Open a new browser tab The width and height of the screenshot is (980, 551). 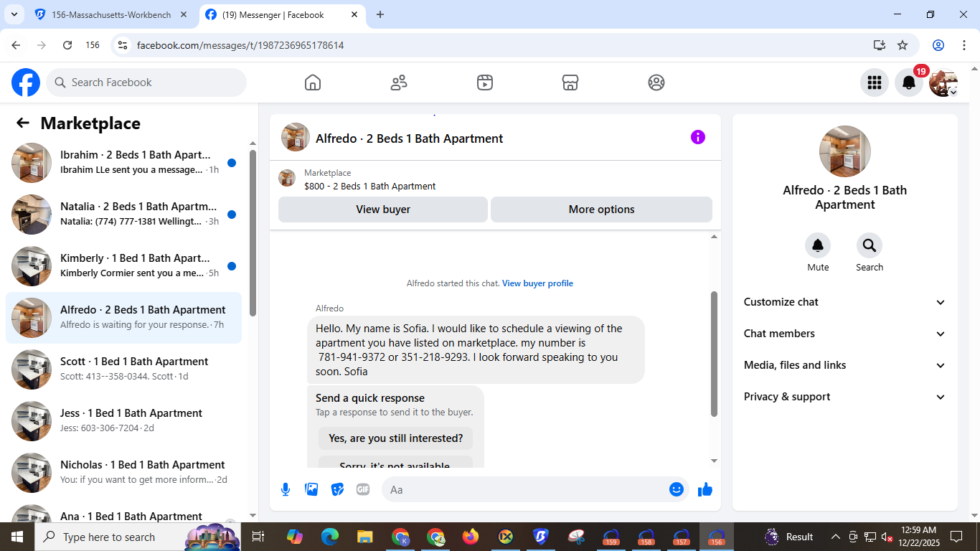coord(380,14)
